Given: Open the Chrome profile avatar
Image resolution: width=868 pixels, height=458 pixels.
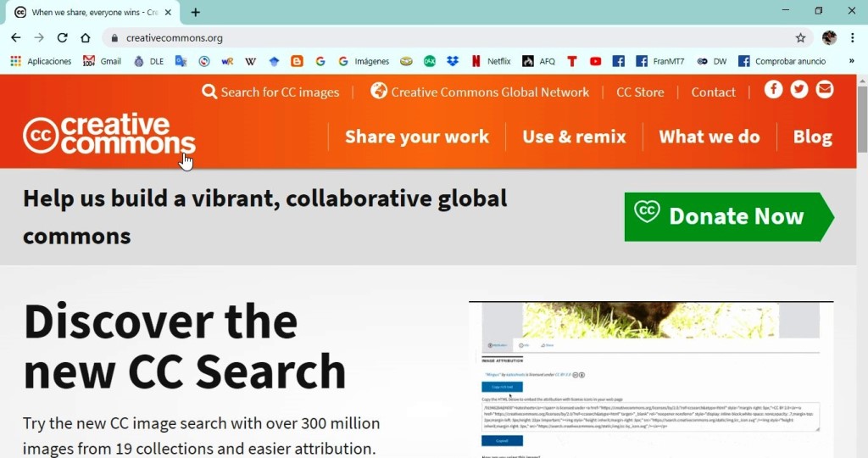Looking at the screenshot, I should (x=829, y=37).
